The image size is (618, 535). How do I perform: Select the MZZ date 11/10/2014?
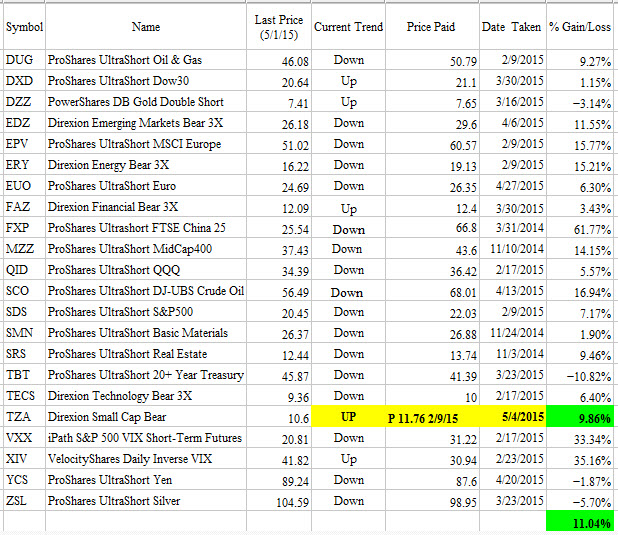[512, 249]
